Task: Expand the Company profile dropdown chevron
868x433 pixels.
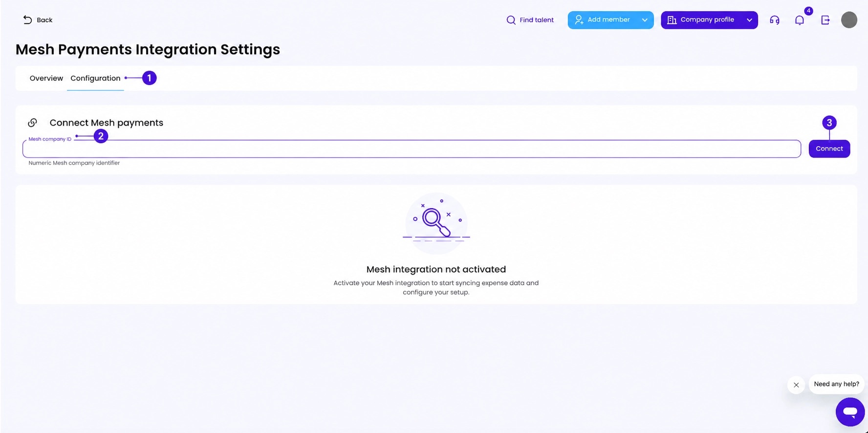Action: coord(749,20)
